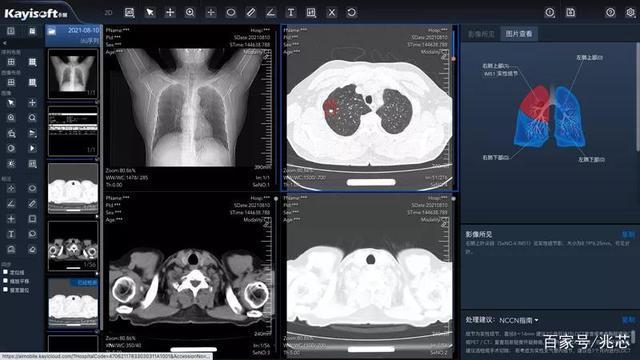Open the settings gear icon
Viewport: 640px width, 360px height.
[630, 13]
